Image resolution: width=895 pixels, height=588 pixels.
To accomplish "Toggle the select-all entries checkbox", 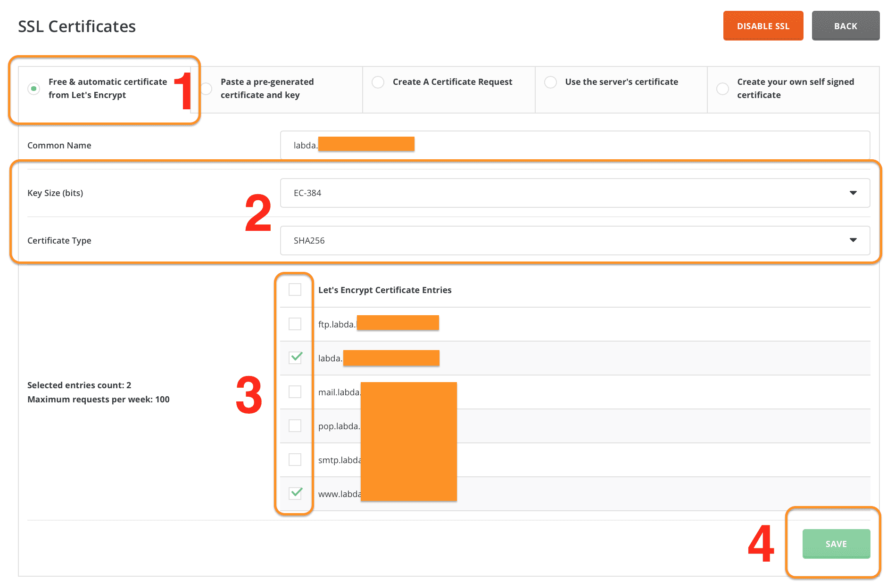I will click(x=295, y=290).
